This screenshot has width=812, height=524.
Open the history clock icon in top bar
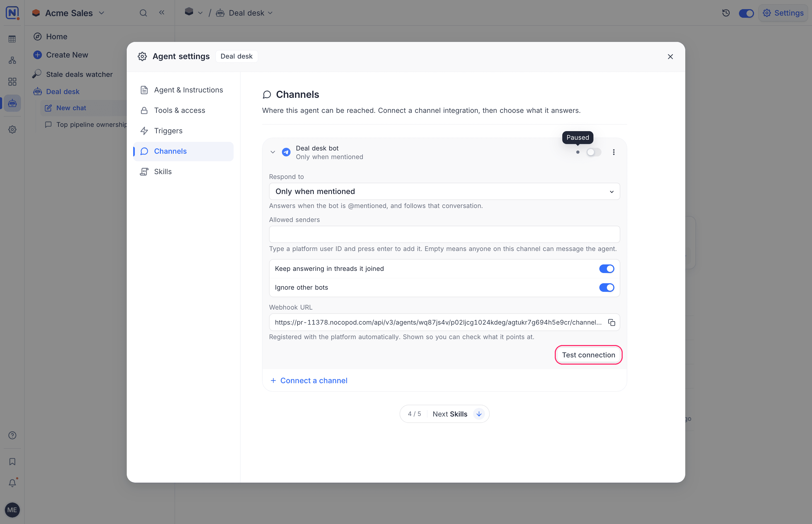click(726, 13)
